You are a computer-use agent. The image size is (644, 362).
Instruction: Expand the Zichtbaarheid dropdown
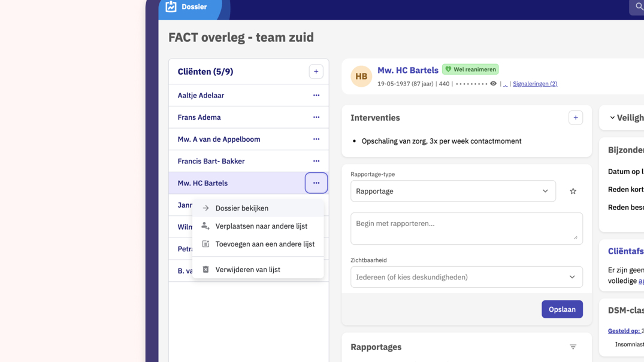[466, 277]
